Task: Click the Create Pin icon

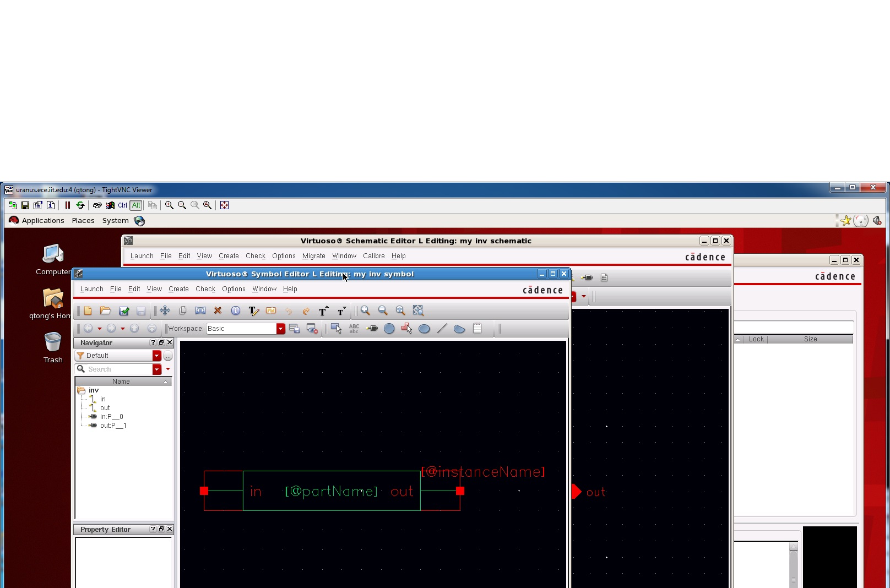Action: 372,329
